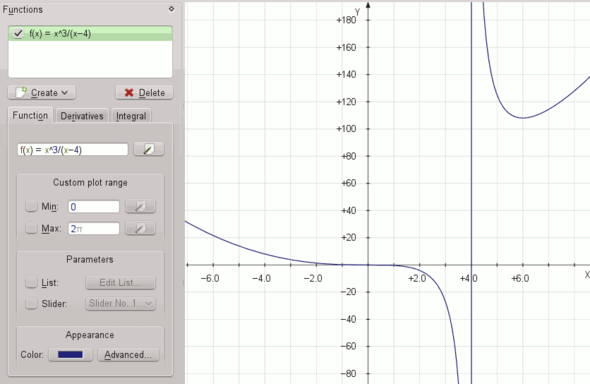This screenshot has width=590, height=384.
Task: Open the Slider No. 1 dropdown
Action: point(120,303)
